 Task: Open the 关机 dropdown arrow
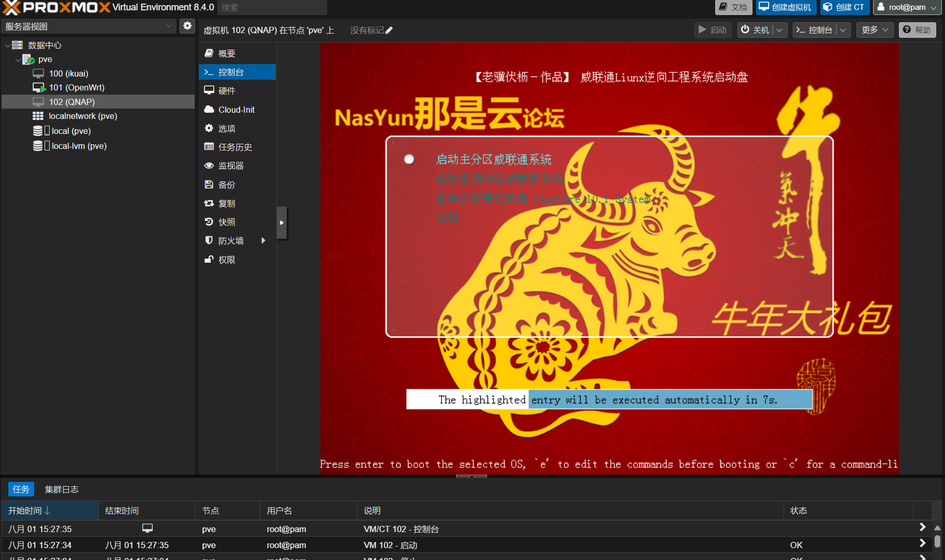(x=780, y=30)
